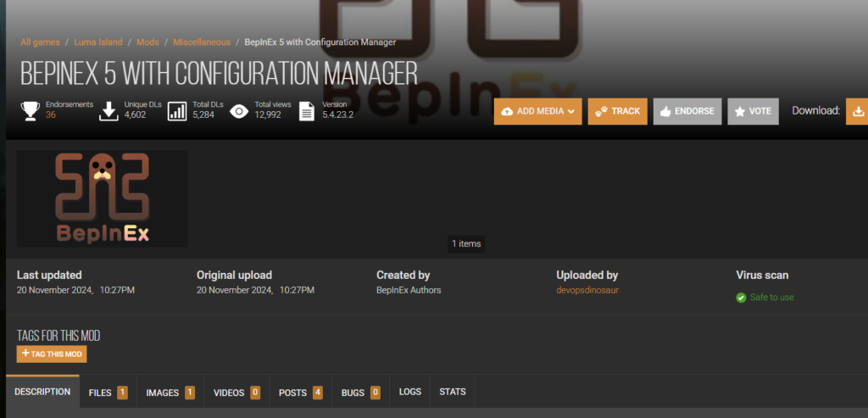Click the green Safe to use checkmark
The height and width of the screenshot is (418, 868).
741,298
